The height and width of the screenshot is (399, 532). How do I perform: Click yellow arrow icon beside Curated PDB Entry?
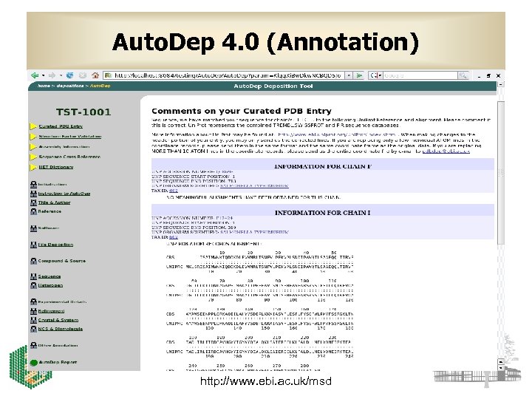tap(33, 126)
